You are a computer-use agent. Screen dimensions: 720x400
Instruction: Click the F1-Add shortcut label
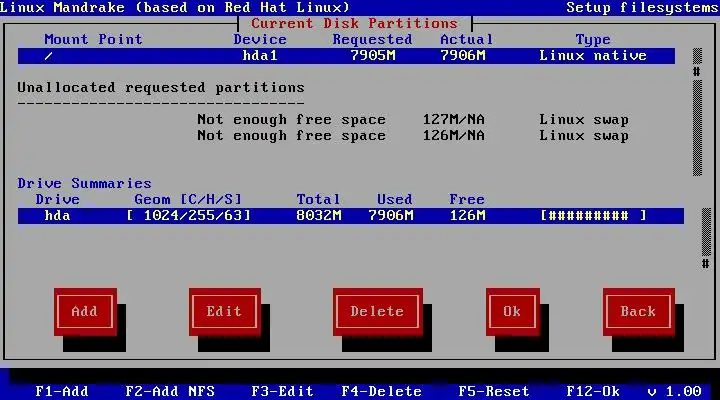(62, 391)
